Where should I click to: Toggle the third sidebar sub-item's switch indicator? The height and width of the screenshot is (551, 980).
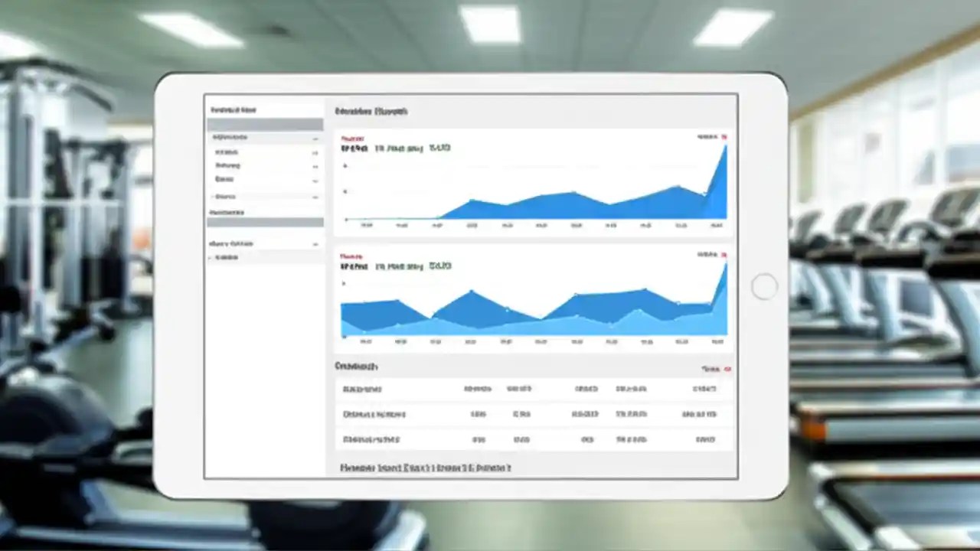315,165
